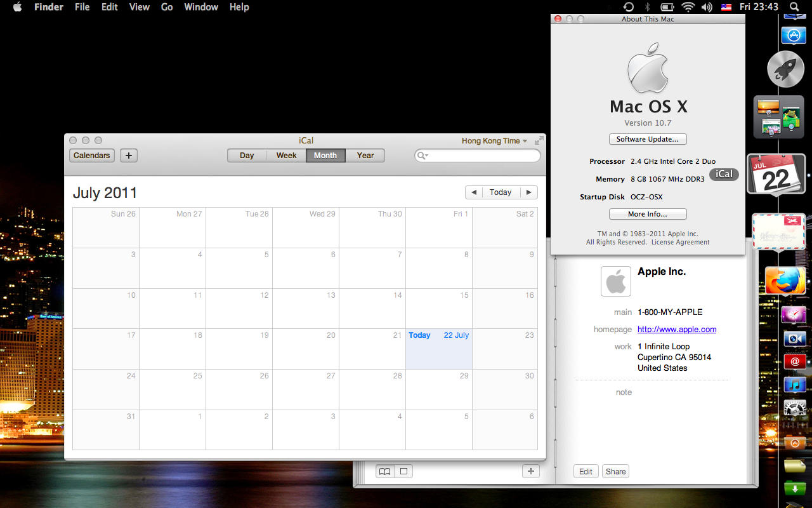The height and width of the screenshot is (508, 812).
Task: Open the Apple menu
Action: pyautogui.click(x=17, y=7)
